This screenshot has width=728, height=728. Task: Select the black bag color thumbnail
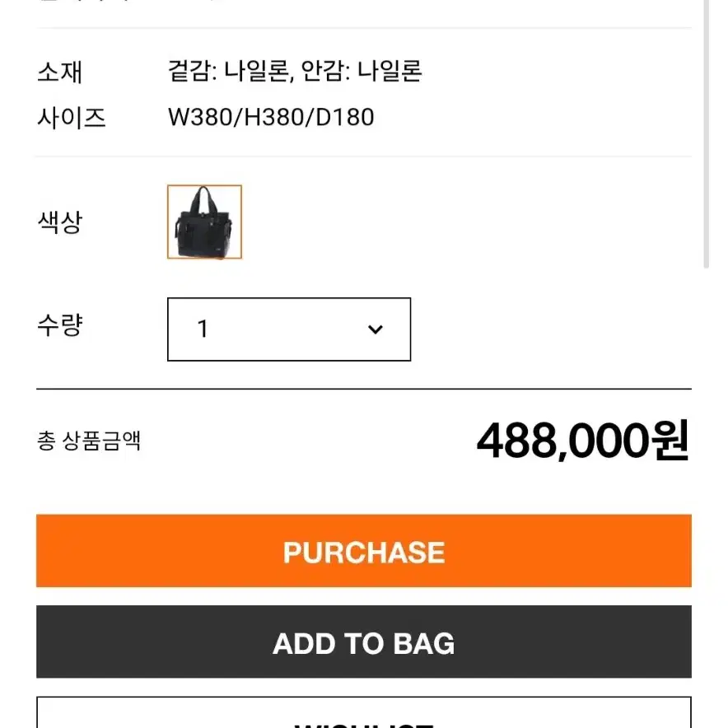coord(205,222)
